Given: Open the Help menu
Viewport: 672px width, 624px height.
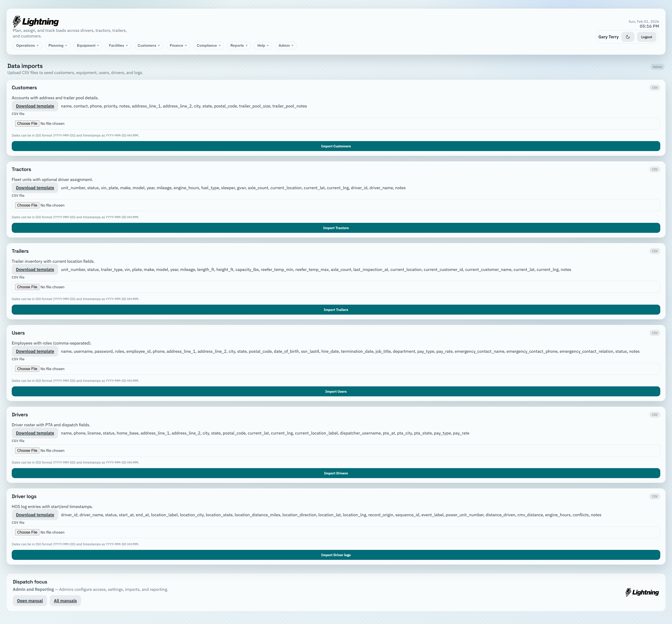Looking at the screenshot, I should coord(263,46).
